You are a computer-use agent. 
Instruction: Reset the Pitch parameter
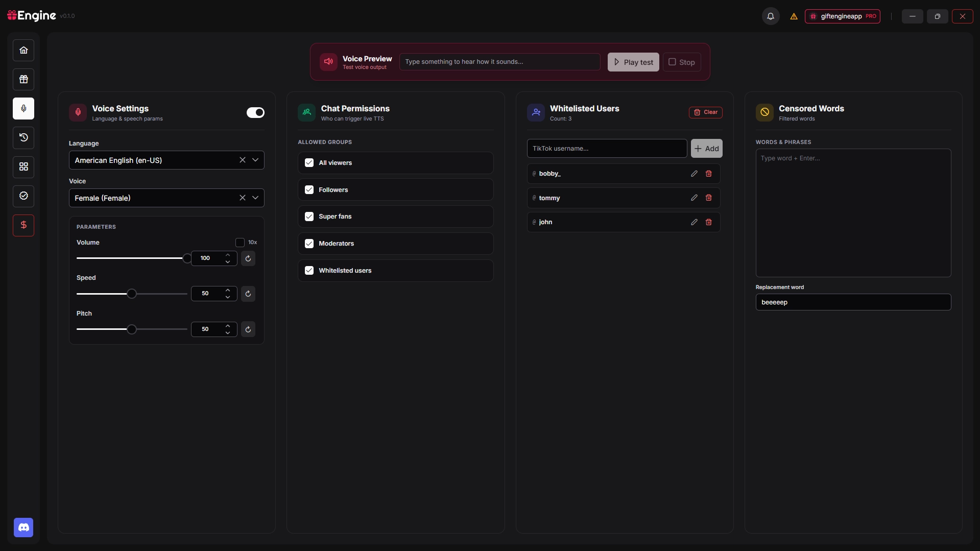click(248, 329)
